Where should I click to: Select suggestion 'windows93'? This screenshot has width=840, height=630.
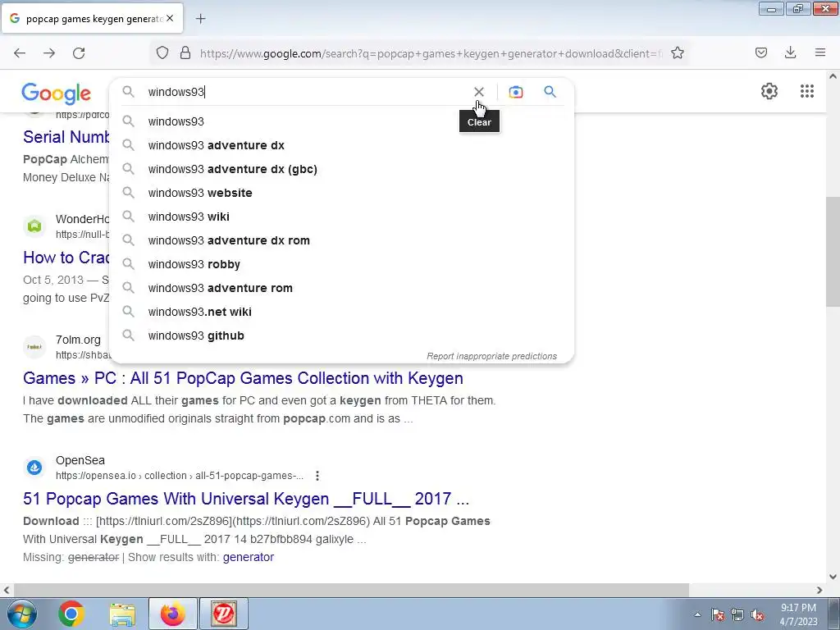click(342, 121)
